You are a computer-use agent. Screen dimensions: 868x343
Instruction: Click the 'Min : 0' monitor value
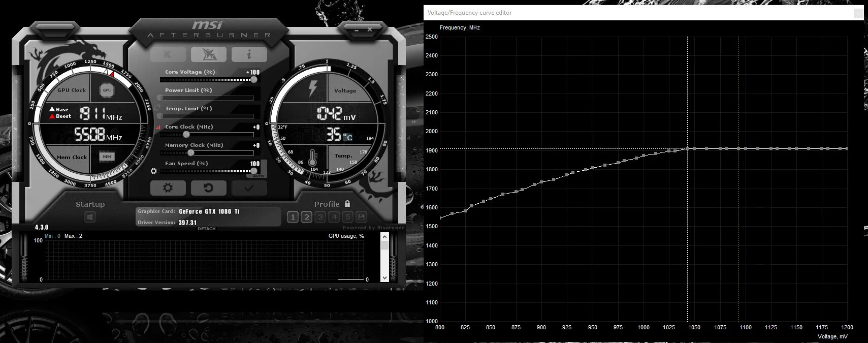coord(52,236)
